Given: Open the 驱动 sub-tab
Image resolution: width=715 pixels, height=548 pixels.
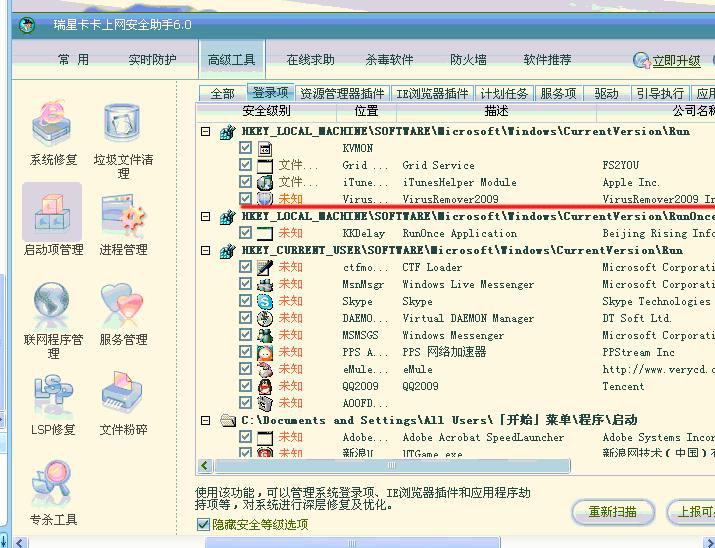Looking at the screenshot, I should pyautogui.click(x=606, y=93).
